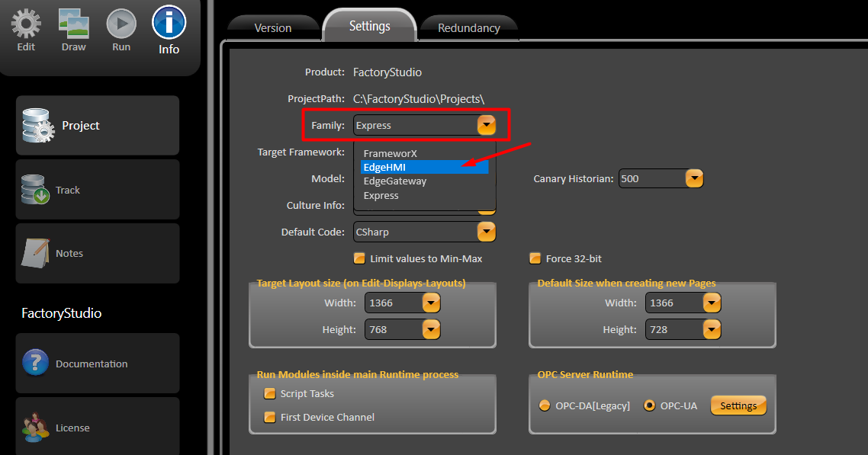The height and width of the screenshot is (455, 868).
Task: Select the Settings tab
Action: coord(369,25)
